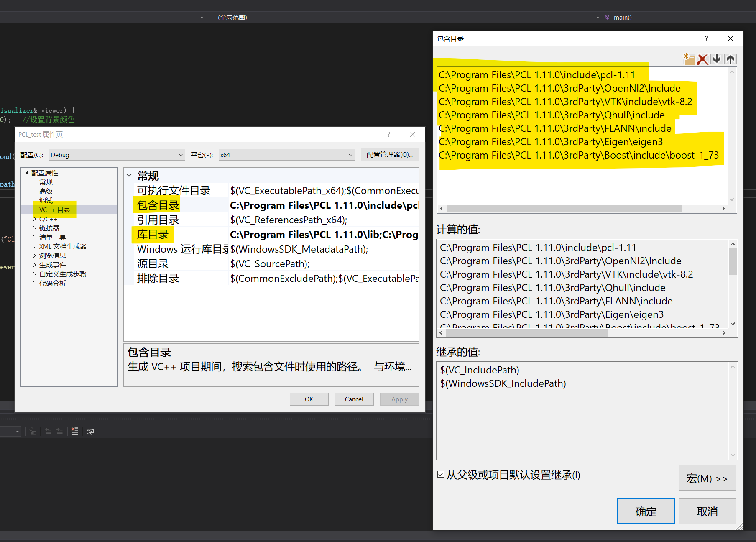This screenshot has height=542, width=756.
Task: Move the selected line up with arrow icon
Action: 730,59
